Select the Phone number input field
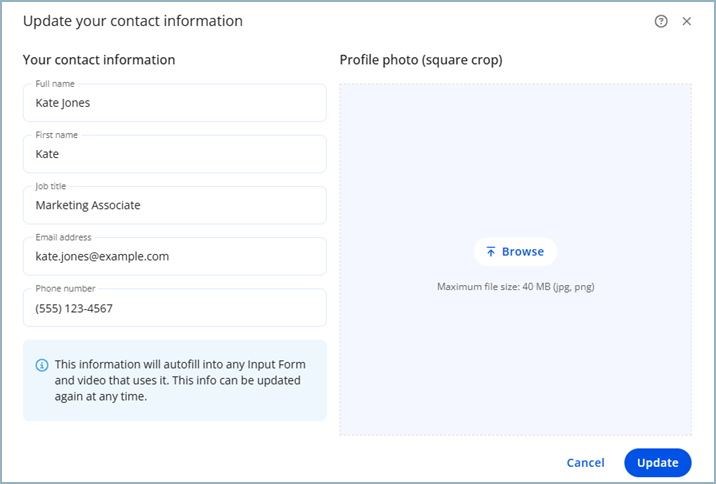 174,309
